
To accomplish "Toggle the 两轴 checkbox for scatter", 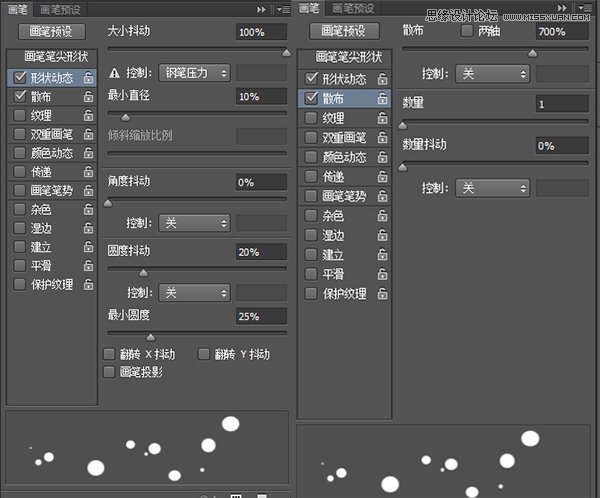I will tap(467, 31).
